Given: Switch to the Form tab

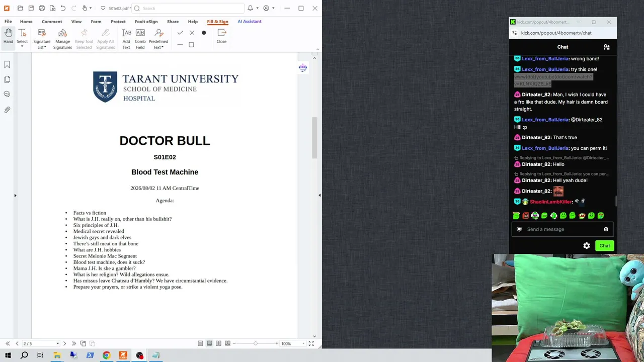Looking at the screenshot, I should click(96, 22).
